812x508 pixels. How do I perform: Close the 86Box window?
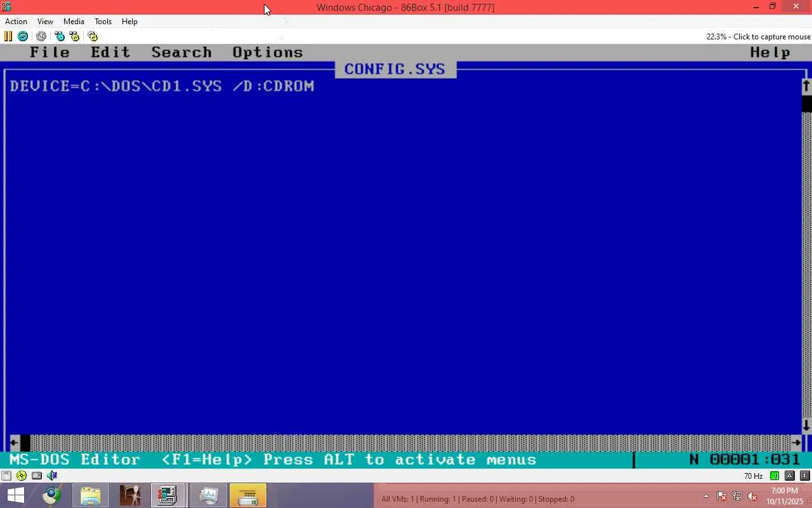797,7
